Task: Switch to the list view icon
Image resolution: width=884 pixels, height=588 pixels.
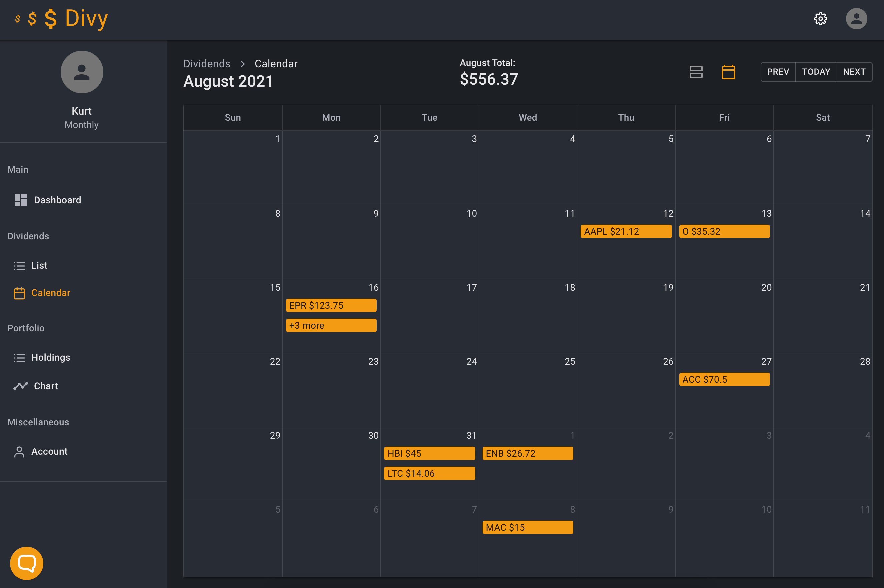Action: pos(696,72)
